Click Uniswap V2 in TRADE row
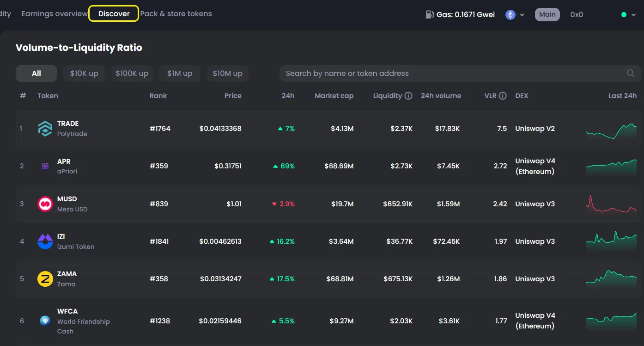The height and width of the screenshot is (346, 644). 535,129
